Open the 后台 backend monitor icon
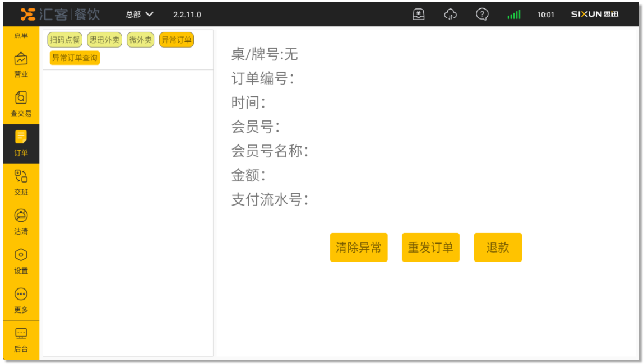The image size is (644, 364). tap(21, 334)
